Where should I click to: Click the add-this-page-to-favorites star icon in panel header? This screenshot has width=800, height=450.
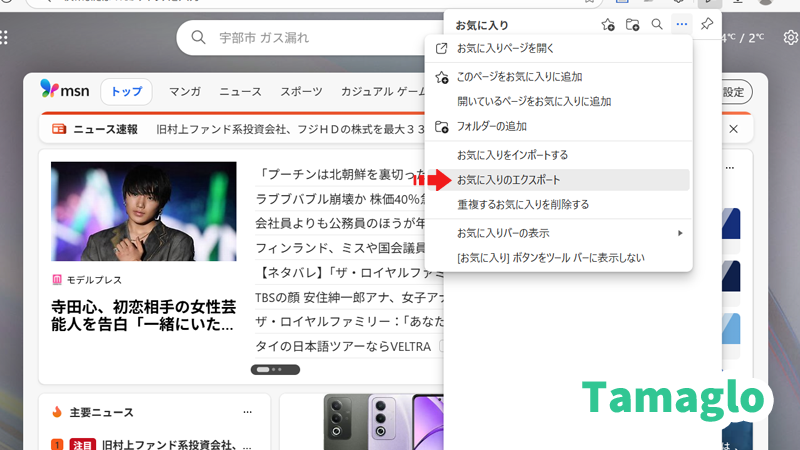click(607, 24)
